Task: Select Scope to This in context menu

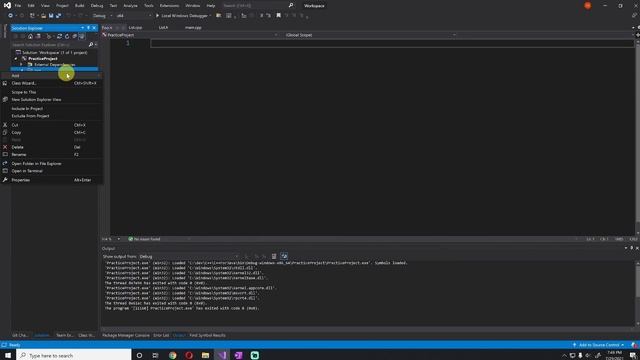Action: click(x=51, y=92)
